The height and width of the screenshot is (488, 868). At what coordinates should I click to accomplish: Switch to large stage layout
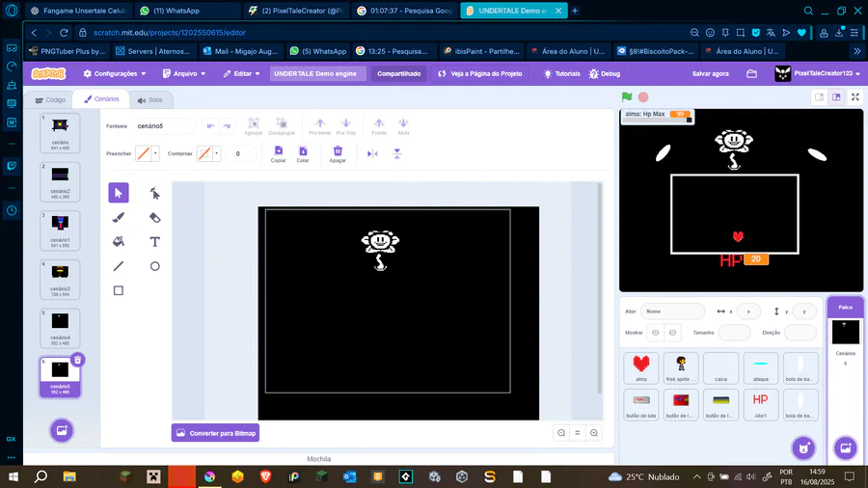click(836, 97)
